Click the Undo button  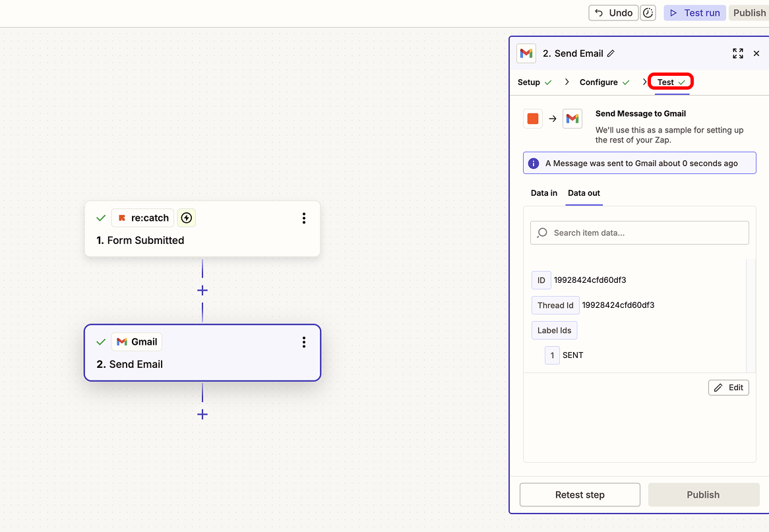tap(614, 13)
